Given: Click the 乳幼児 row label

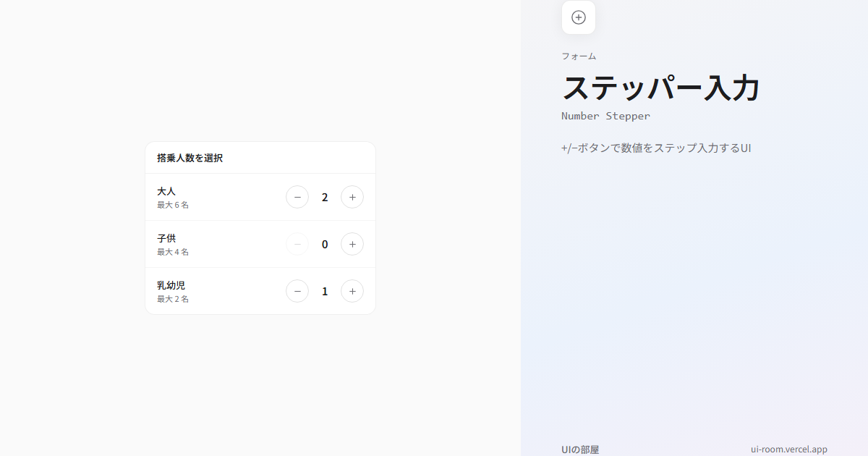Looking at the screenshot, I should coord(171,285).
